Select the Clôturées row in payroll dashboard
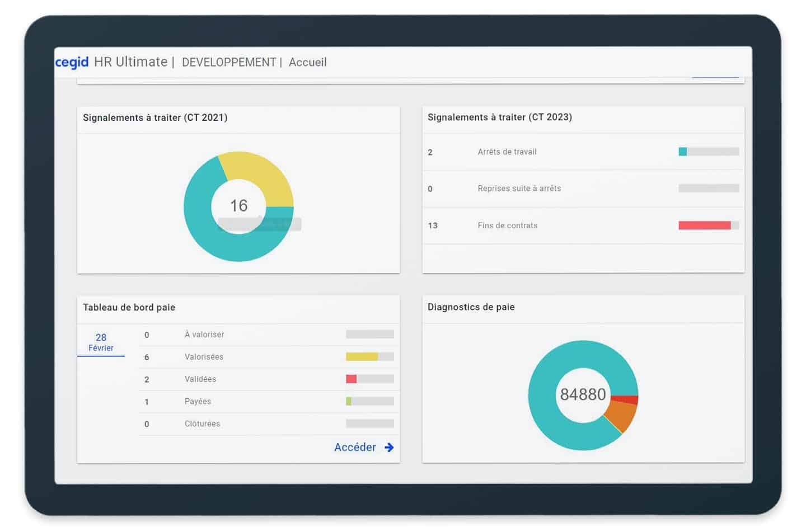806x532 pixels. [202, 424]
